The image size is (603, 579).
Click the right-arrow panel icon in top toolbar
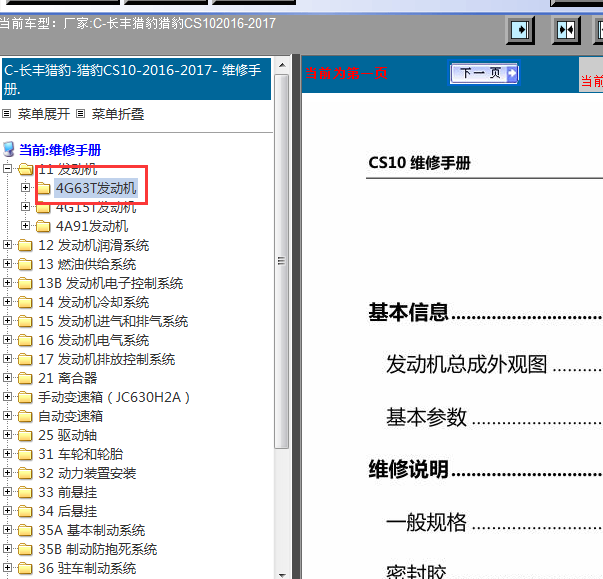(520, 30)
